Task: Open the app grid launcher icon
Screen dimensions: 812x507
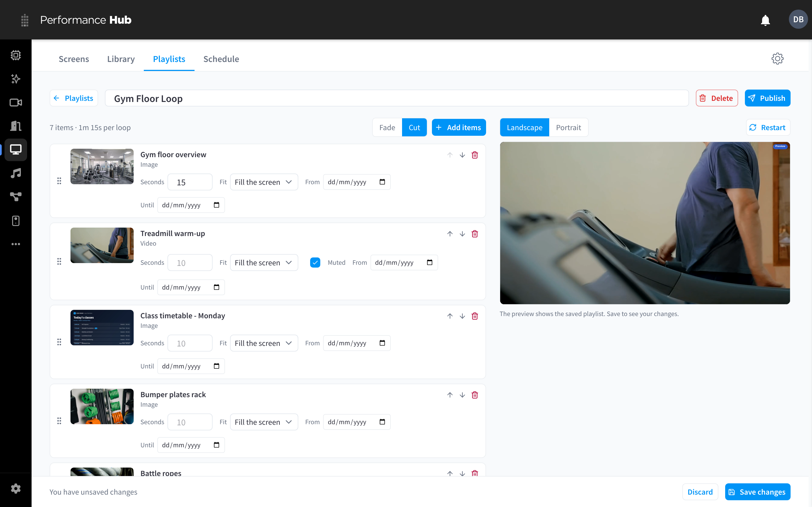Action: point(25,20)
